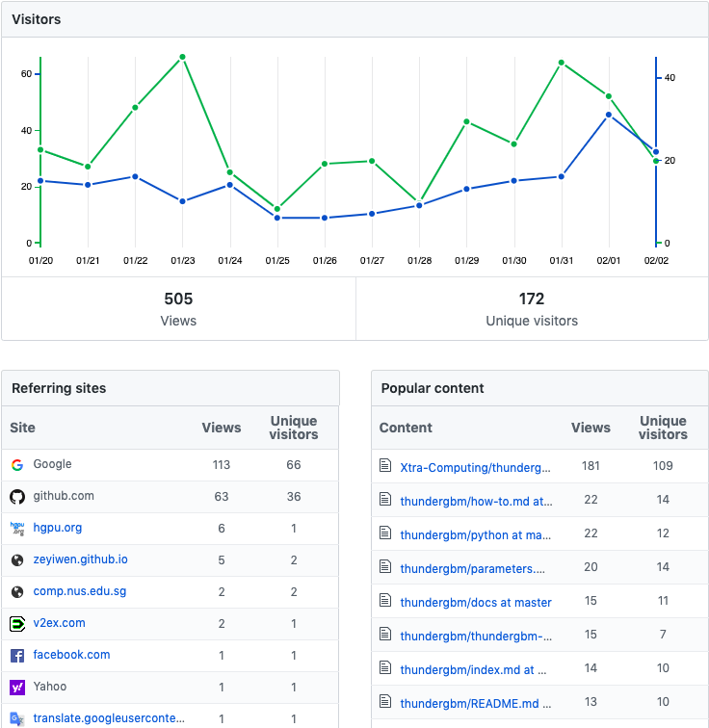Click the blue visitors data point at 02/02
709x728 pixels.
[x=656, y=152]
